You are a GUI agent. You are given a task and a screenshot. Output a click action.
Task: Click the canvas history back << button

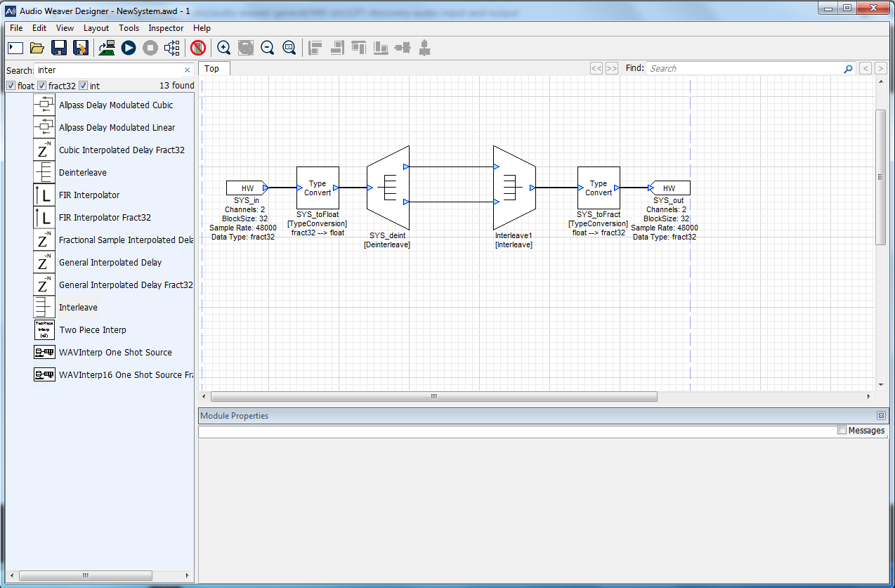pyautogui.click(x=596, y=68)
